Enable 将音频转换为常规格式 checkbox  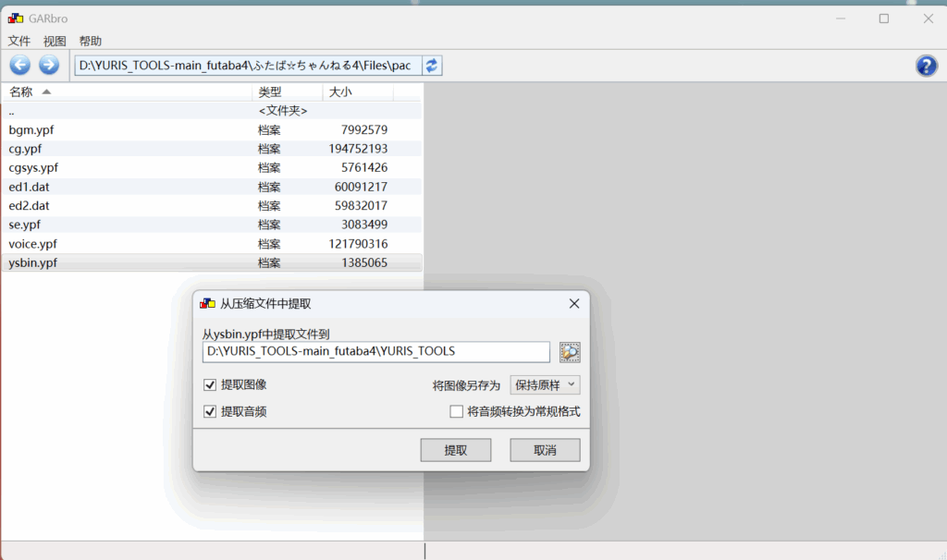point(456,411)
